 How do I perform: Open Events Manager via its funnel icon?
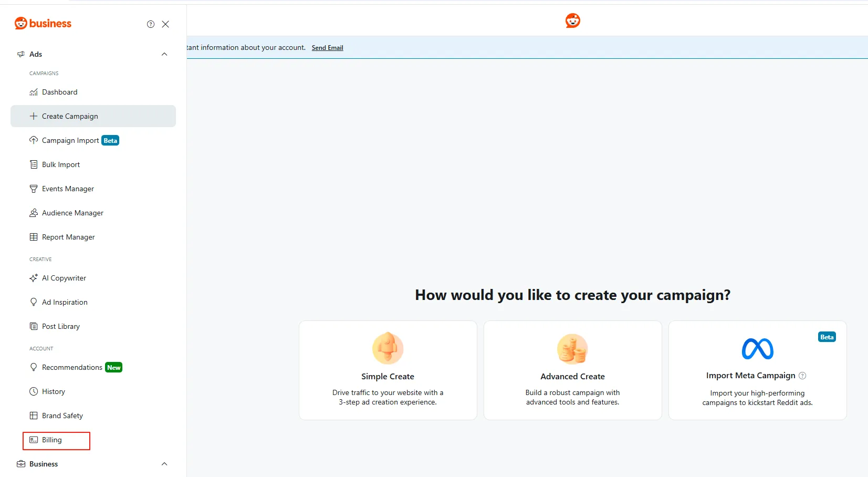[x=34, y=189]
